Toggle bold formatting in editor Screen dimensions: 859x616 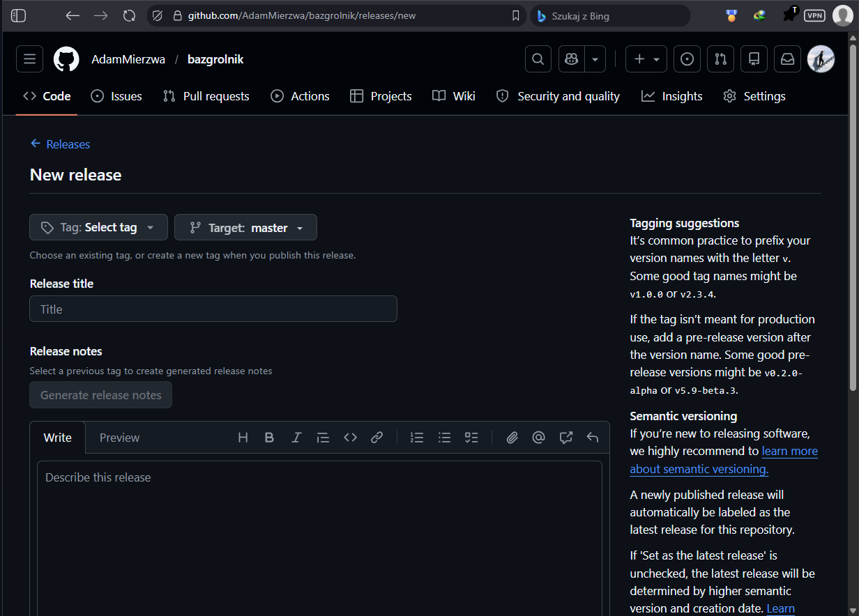tap(269, 438)
